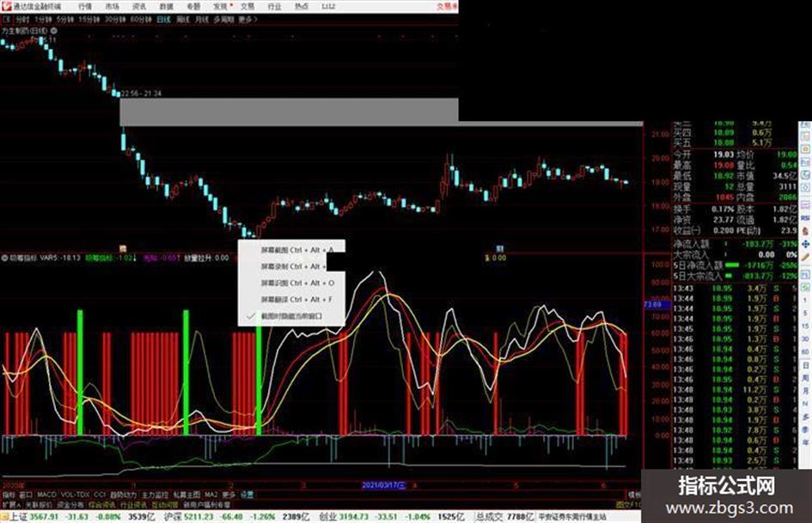Click the 创业 index value 3194.73
Viewport: 812px width, 523px height.
tap(354, 517)
